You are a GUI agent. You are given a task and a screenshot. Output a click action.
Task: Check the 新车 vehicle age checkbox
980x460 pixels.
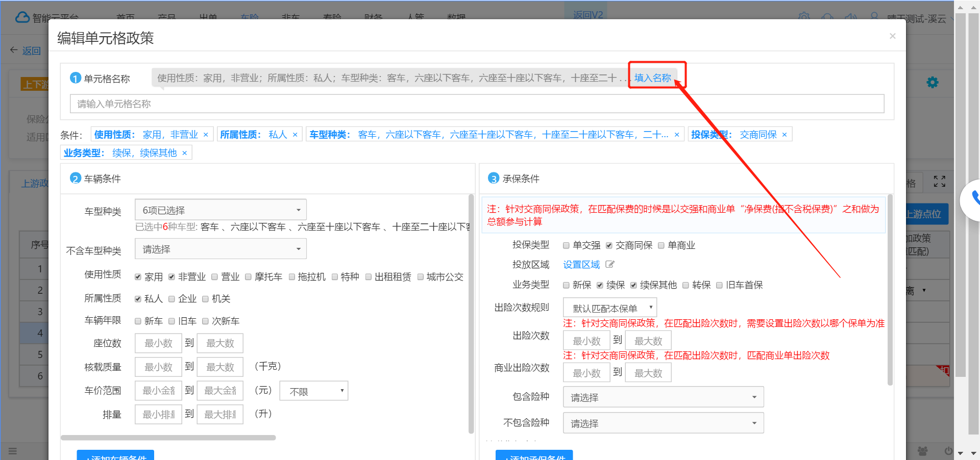tap(138, 321)
